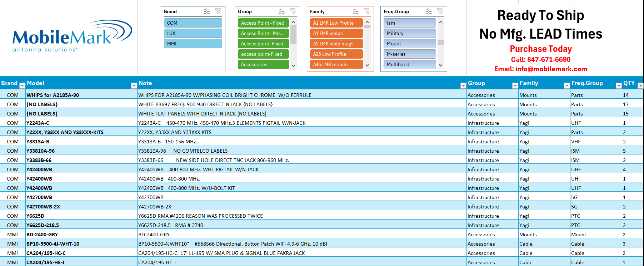
Task: Choose Accessories in Group slicer
Action: click(x=263, y=64)
